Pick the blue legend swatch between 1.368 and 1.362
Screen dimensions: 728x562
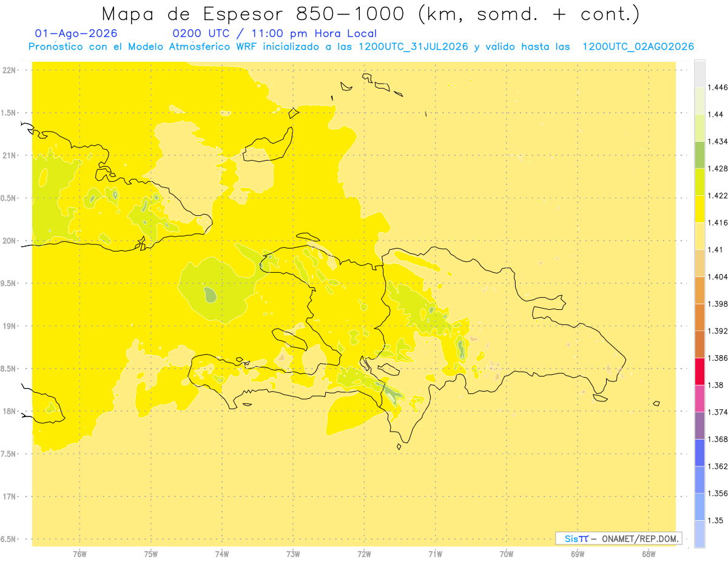click(699, 452)
